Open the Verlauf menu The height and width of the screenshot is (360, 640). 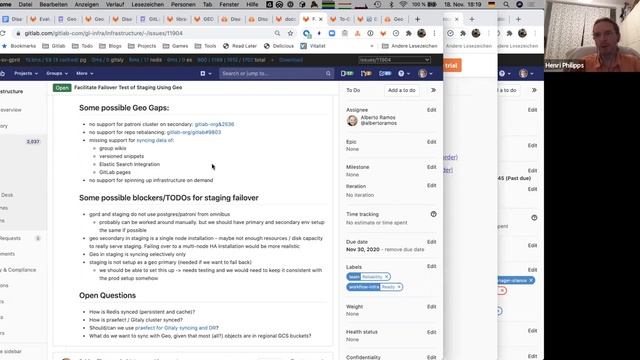115,4
